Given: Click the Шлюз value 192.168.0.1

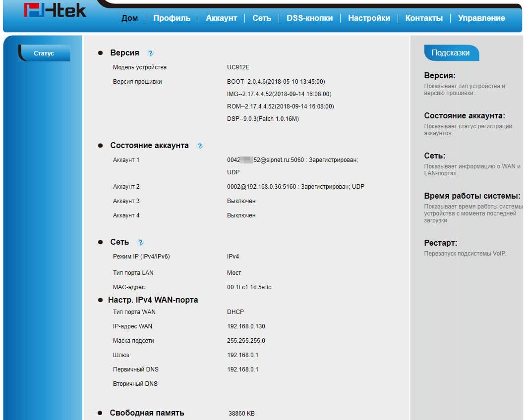Looking at the screenshot, I should coord(242,355).
